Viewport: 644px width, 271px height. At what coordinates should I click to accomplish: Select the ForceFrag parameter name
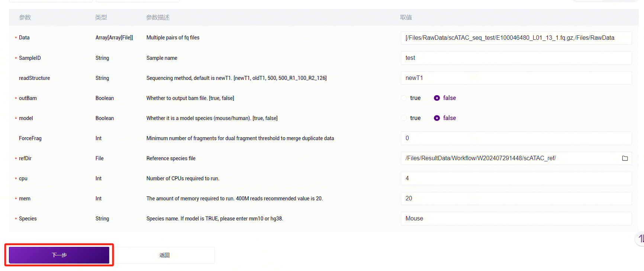pos(30,138)
